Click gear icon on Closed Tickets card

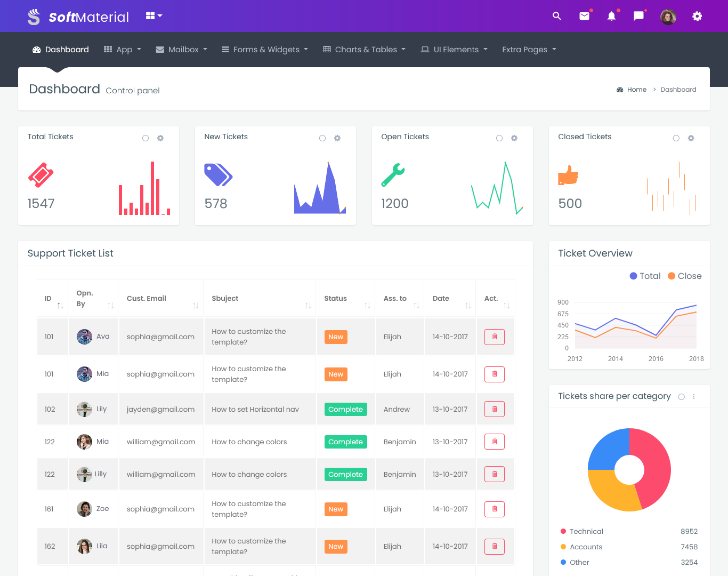tap(691, 138)
